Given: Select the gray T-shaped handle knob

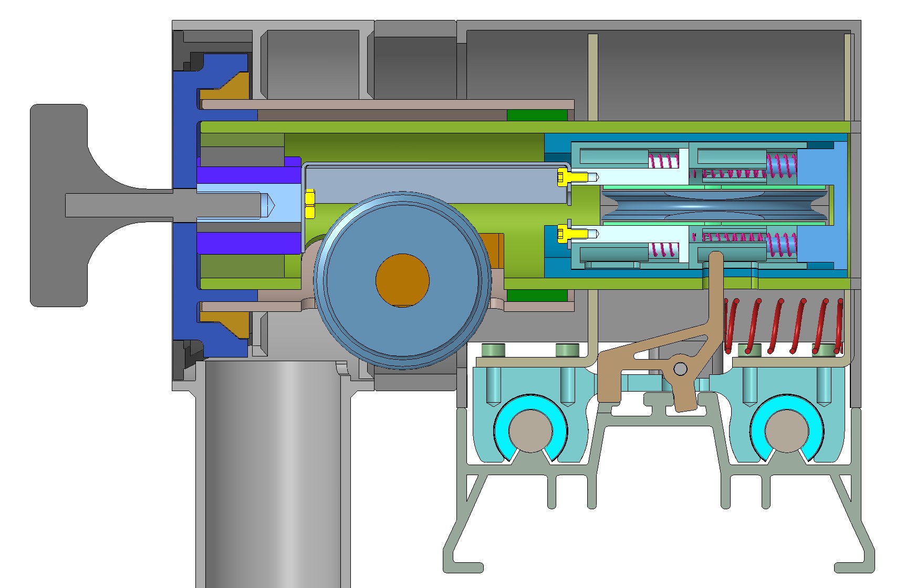Looking at the screenshot, I should click(x=60, y=205).
